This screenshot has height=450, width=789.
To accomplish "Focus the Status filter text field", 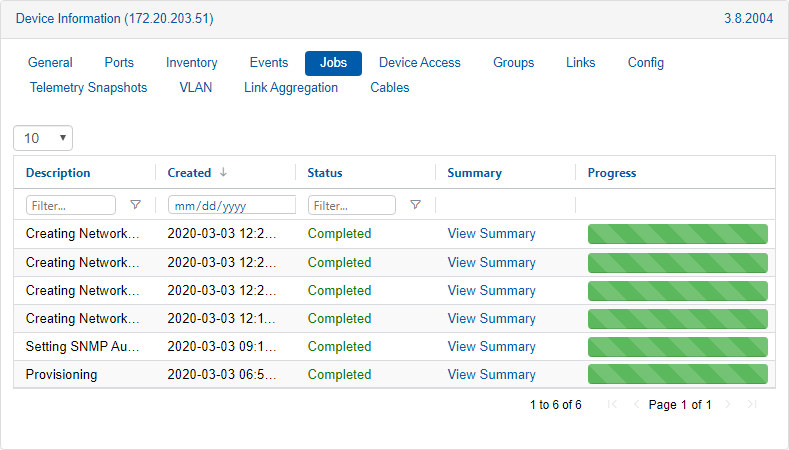I will [351, 205].
